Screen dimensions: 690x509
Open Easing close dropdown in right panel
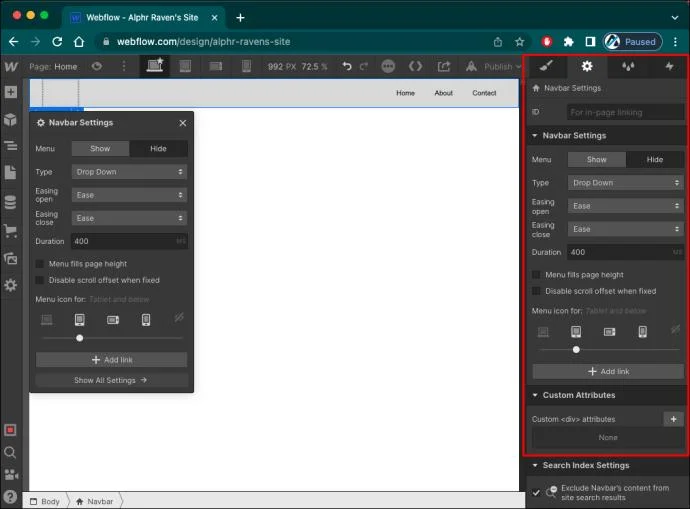click(626, 229)
